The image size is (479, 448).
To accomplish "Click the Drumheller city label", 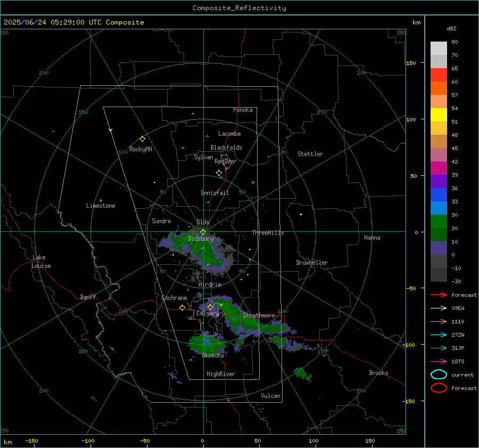I will coord(312,263).
